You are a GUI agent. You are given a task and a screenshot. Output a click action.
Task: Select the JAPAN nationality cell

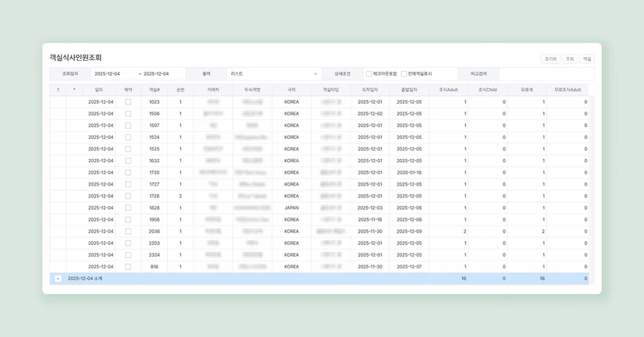click(291, 208)
